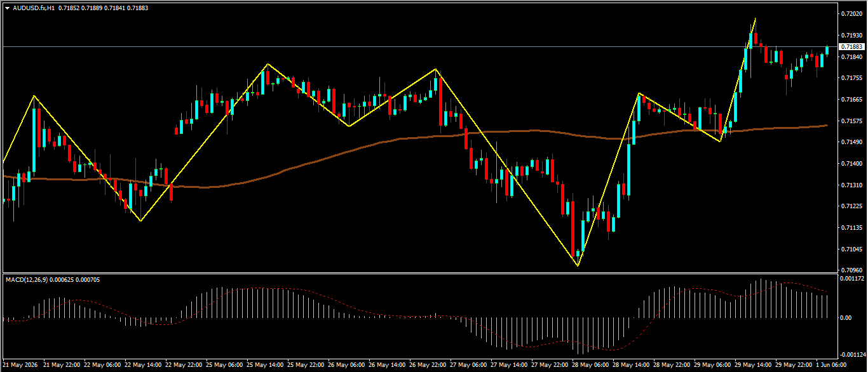Click the 0.71225 price axis label
Screen dimensions: 868x372
click(x=851, y=206)
